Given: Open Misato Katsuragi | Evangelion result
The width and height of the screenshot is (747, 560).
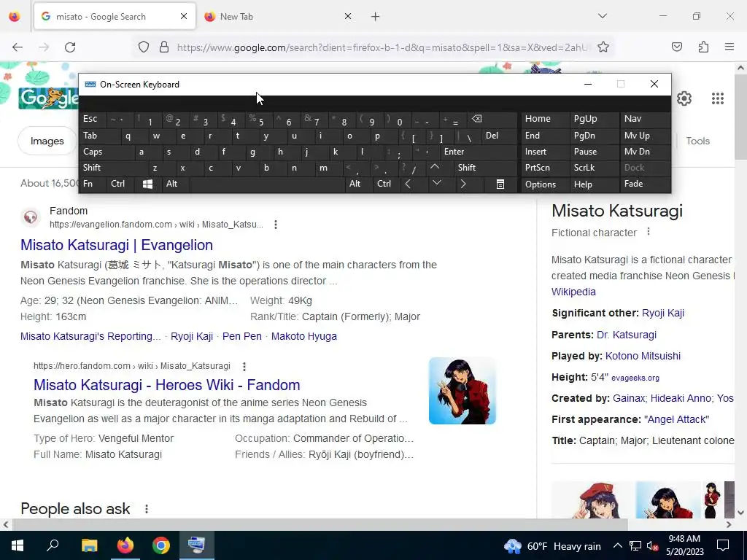Looking at the screenshot, I should tap(117, 245).
